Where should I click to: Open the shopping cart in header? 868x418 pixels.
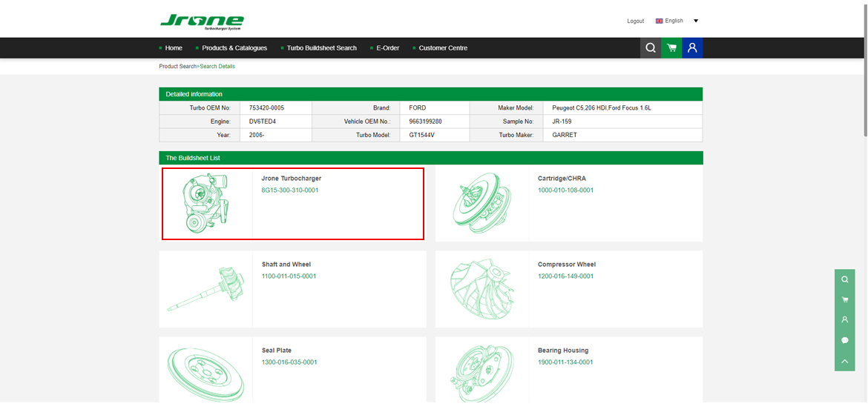[671, 48]
